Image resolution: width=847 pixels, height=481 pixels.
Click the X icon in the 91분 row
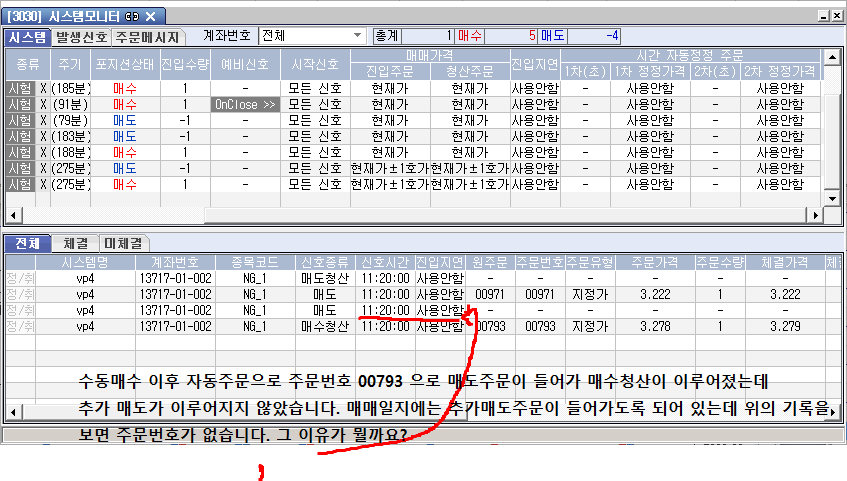[44, 104]
